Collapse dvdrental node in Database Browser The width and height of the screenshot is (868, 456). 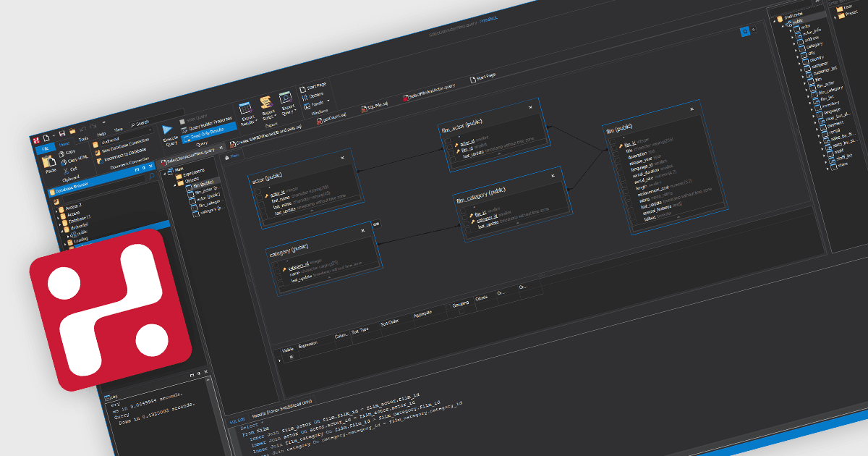(62, 232)
